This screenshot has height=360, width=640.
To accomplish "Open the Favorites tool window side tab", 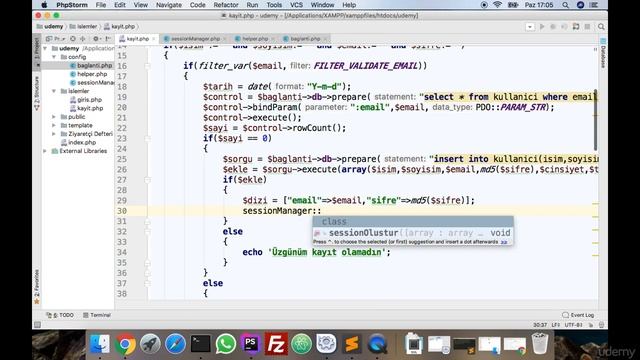I will 37,287.
